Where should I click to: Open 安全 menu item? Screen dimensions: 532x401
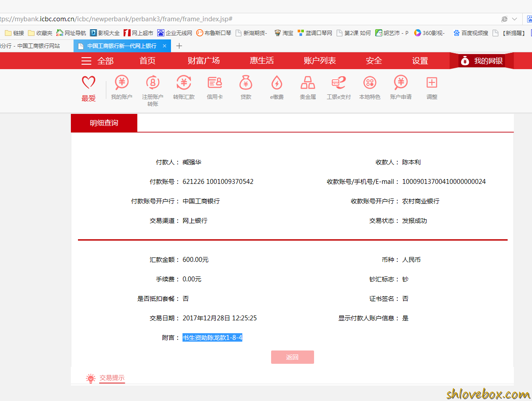tap(374, 61)
